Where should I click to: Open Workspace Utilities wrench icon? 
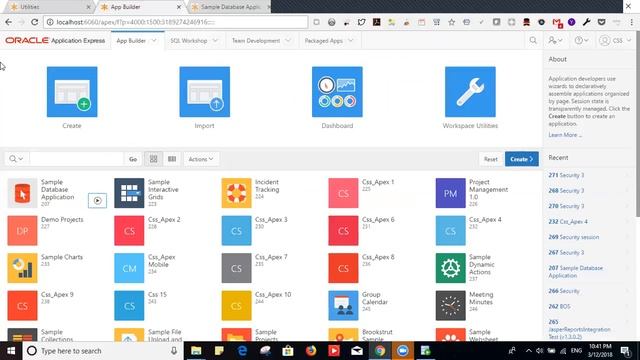tap(470, 92)
